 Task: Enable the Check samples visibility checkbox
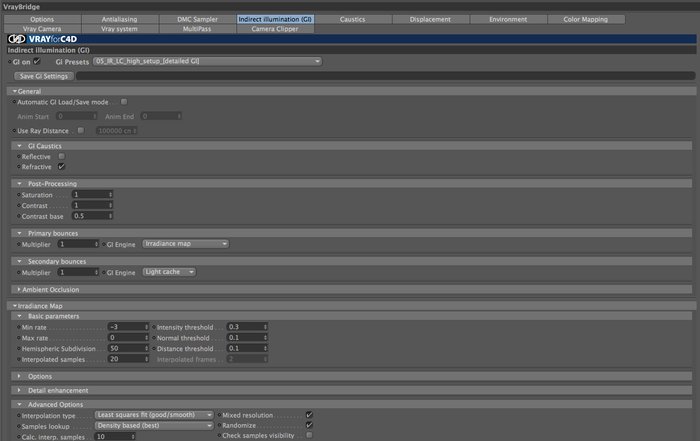click(309, 435)
